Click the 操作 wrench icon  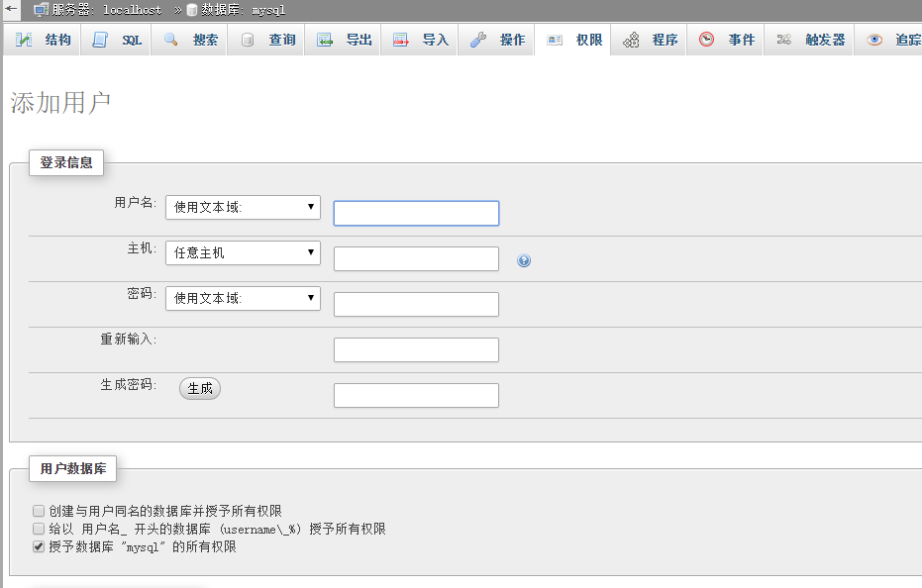478,40
